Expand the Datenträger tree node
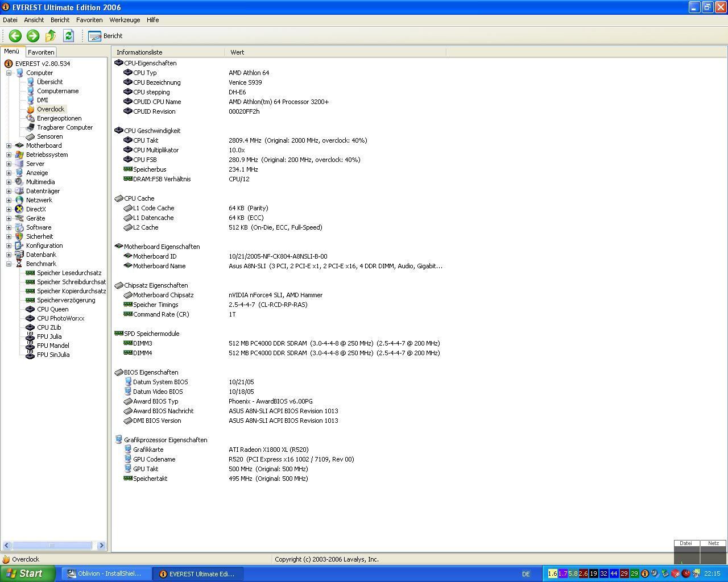728x582 pixels. coord(9,191)
